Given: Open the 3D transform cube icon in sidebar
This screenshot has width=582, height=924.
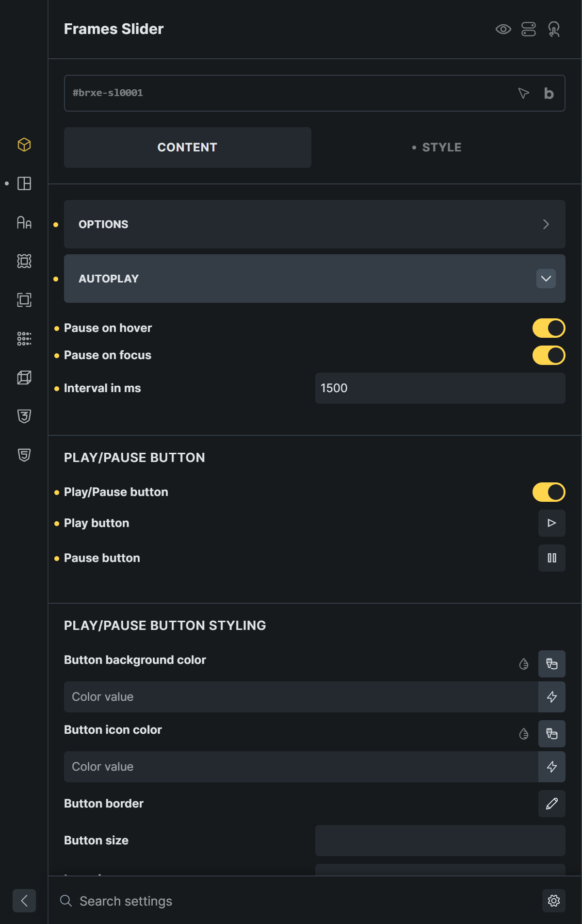Looking at the screenshot, I should point(24,378).
